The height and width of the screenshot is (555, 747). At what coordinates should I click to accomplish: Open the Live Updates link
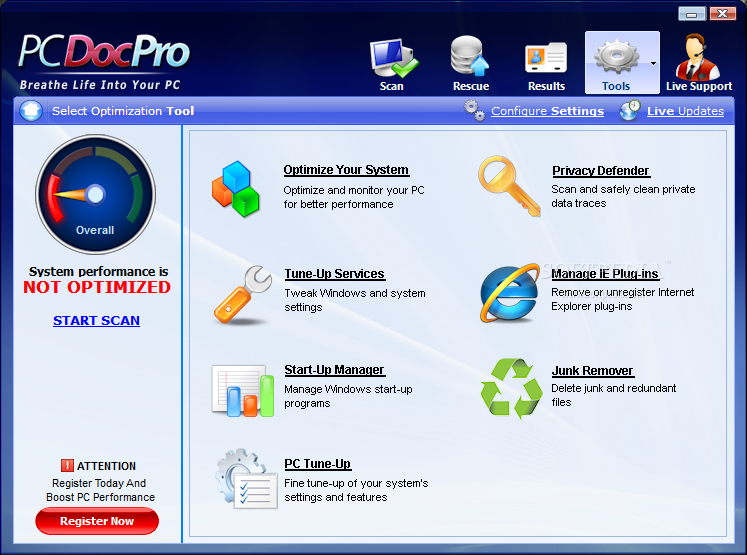(x=685, y=111)
